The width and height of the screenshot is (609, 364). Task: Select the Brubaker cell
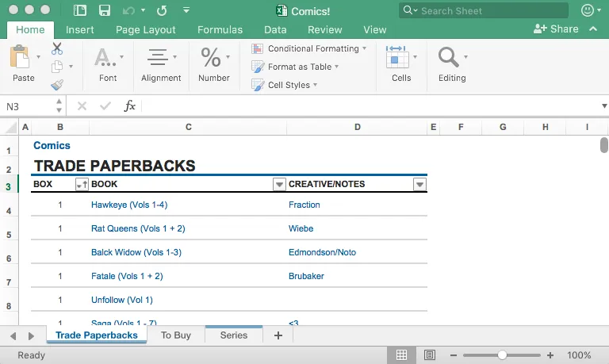[306, 276]
